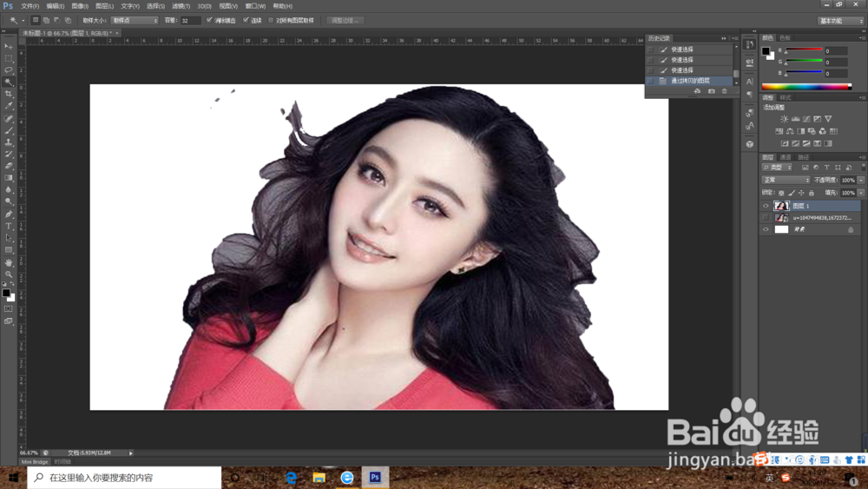Viewport: 868px width, 489px height.
Task: Select the 通过拷贝的图层 history state
Action: (690, 81)
